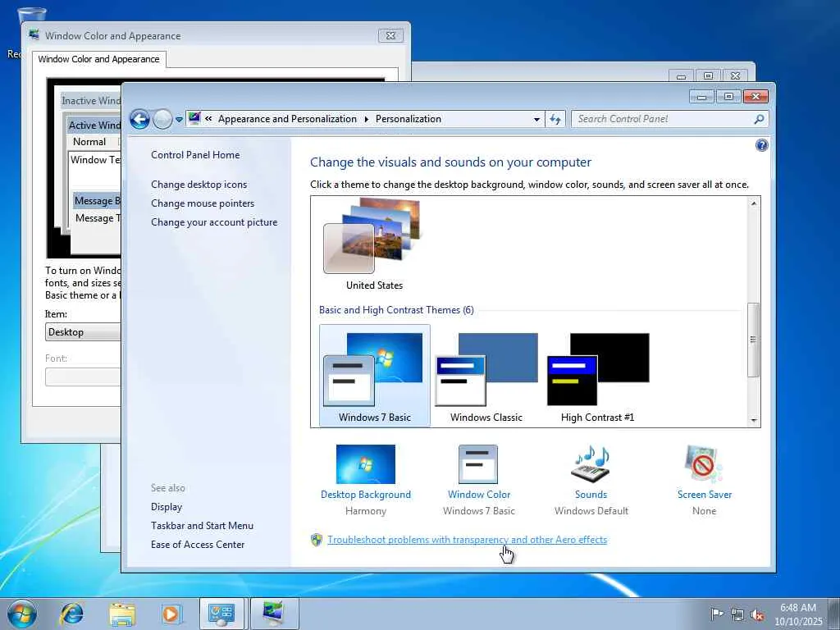Click the taskbar clock showing 6:48 AM
840x630 pixels.
coord(797,614)
